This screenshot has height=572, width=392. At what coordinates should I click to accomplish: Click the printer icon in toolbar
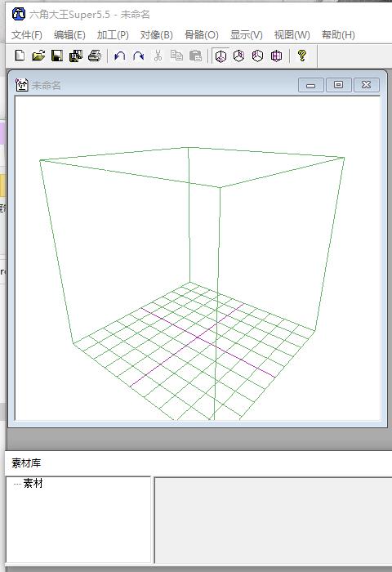click(95, 56)
